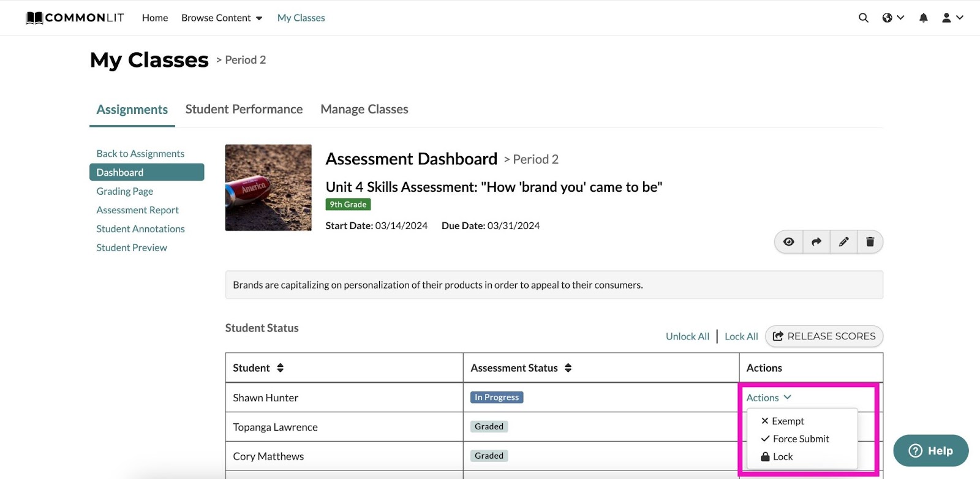Edit assignment with pencil icon

pyautogui.click(x=843, y=242)
